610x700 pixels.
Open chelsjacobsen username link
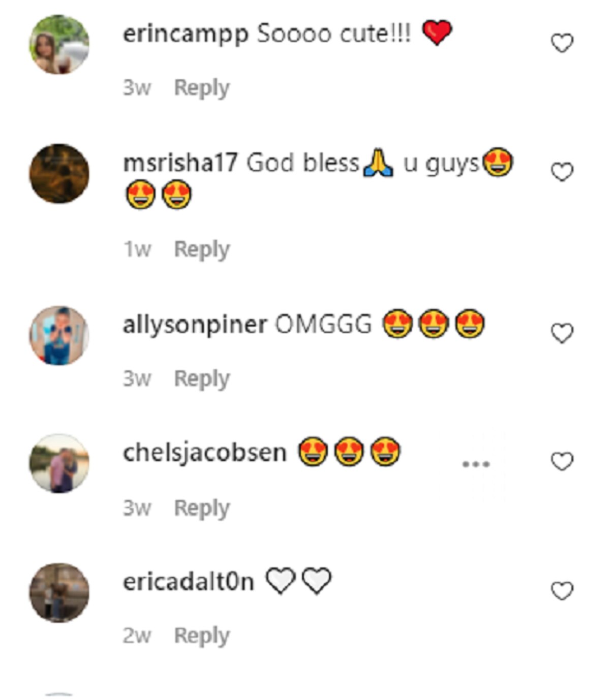[205, 453]
